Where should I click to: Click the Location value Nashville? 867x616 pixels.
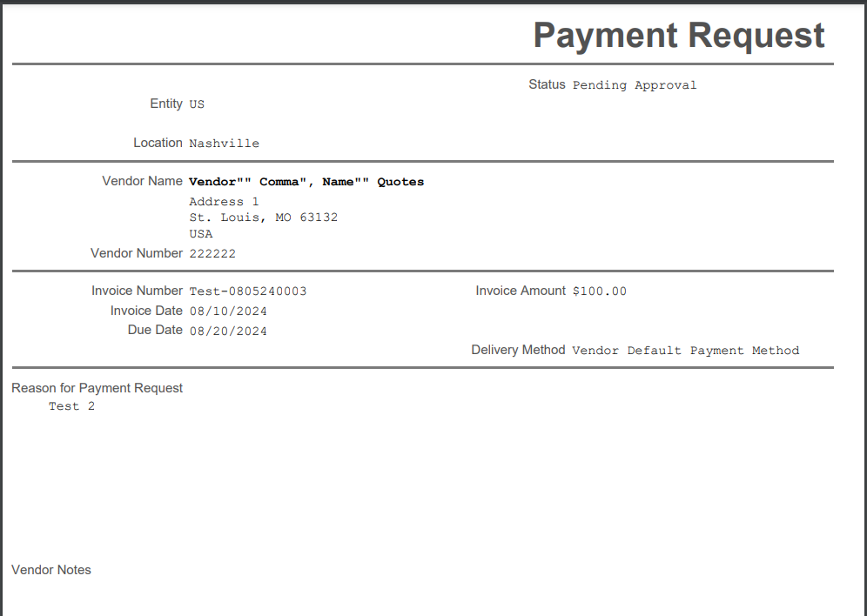click(224, 144)
